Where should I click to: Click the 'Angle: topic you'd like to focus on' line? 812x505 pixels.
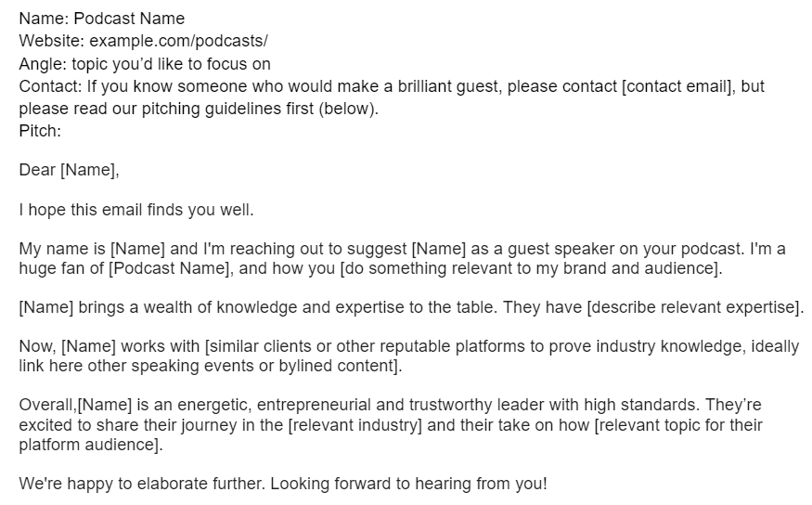pos(145,64)
